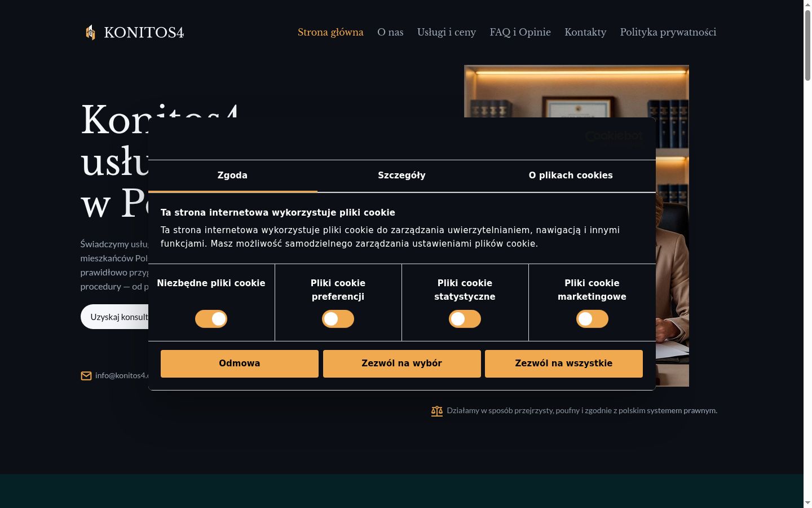Image resolution: width=812 pixels, height=508 pixels.
Task: Click Zezwól na wszystkie button
Action: 564,364
